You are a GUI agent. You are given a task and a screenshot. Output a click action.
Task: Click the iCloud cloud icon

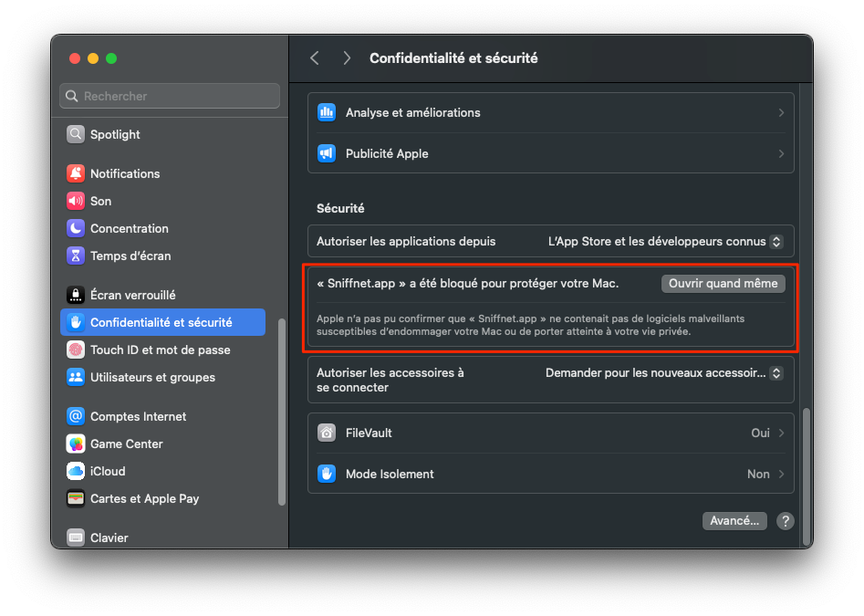76,471
